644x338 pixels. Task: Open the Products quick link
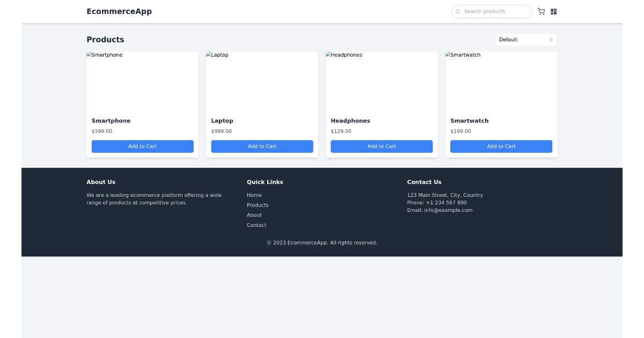tap(258, 205)
